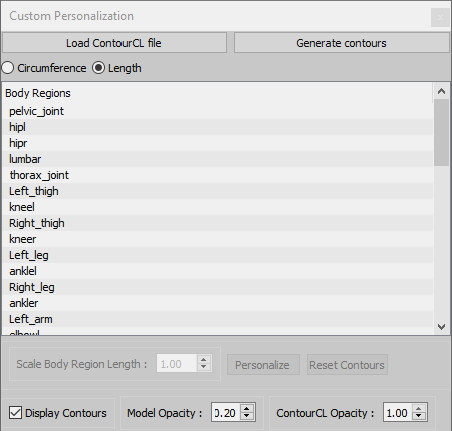Click the body regions list scrollbar thumb
The image size is (452, 431).
tap(441, 132)
